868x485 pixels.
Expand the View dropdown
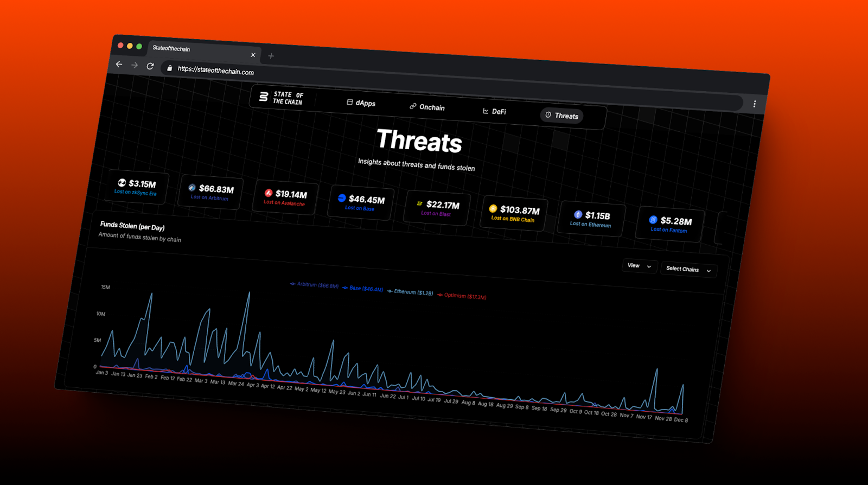(x=639, y=266)
